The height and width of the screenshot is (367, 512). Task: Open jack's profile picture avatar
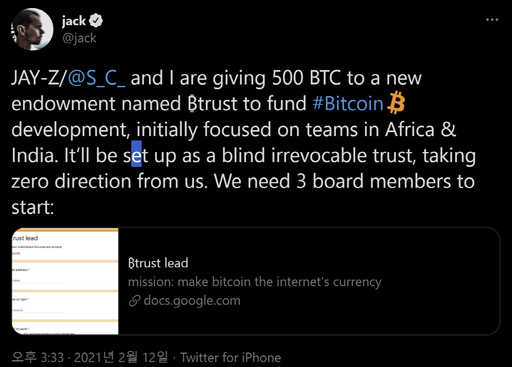32,29
